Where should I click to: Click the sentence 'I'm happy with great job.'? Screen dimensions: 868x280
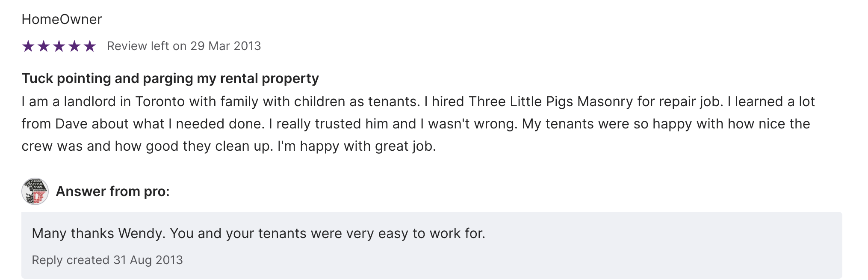coord(357,146)
